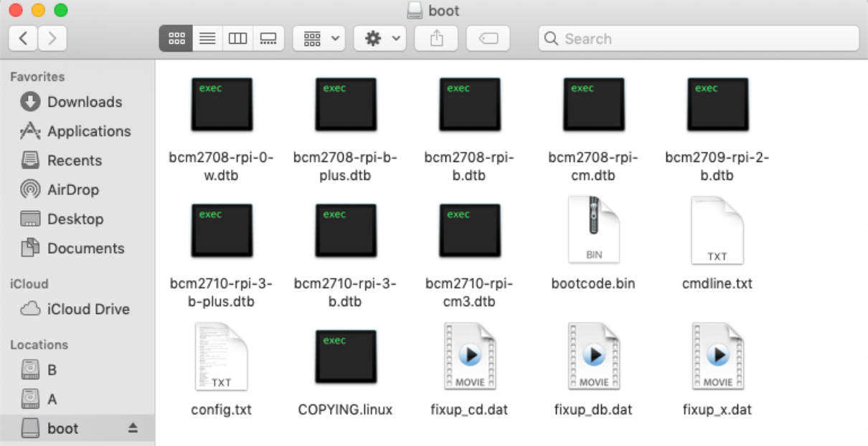Viewport: 868px width, 446px height.
Task: Switch to gallery view mode
Action: click(x=268, y=39)
